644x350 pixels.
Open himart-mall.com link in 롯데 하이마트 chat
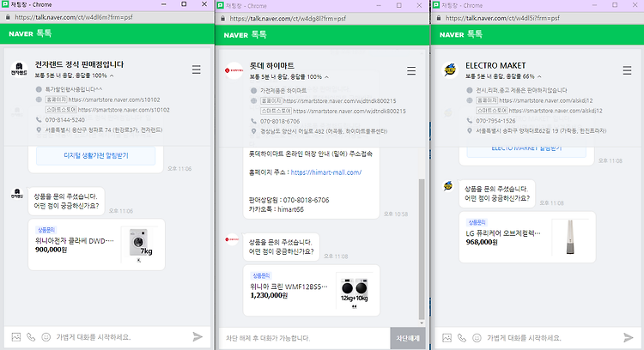pos(326,172)
